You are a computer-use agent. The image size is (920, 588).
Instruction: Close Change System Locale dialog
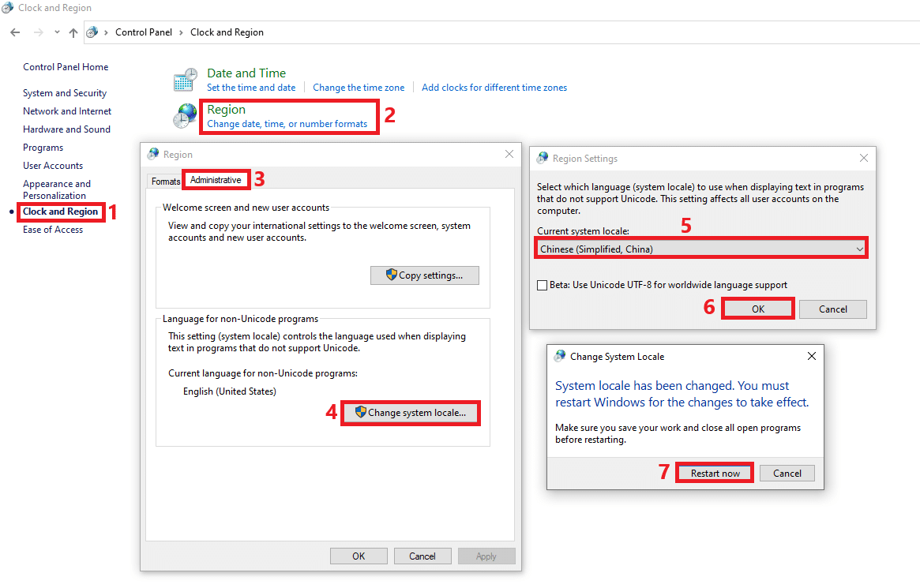(812, 356)
